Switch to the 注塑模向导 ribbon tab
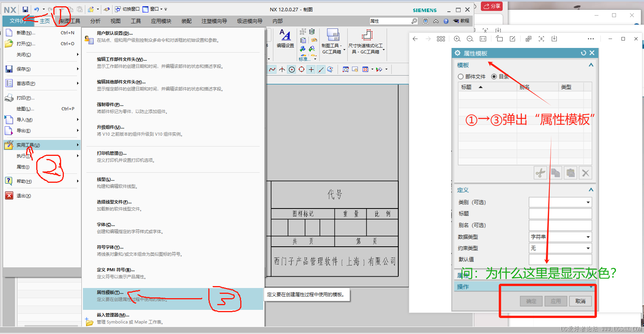This screenshot has height=334, width=644. tap(214, 21)
